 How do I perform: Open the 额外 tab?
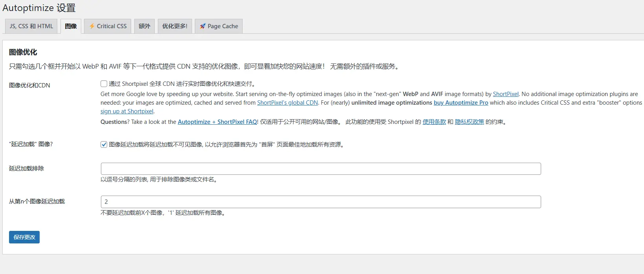point(145,26)
